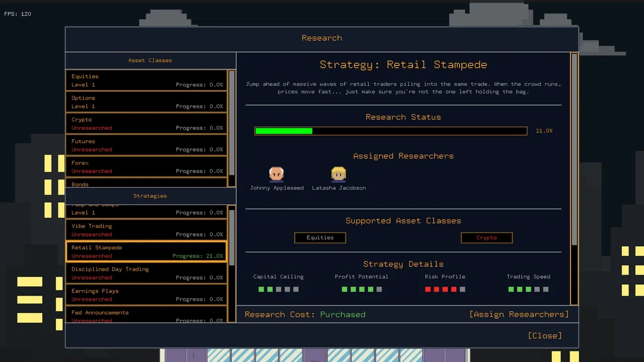Click Latasha Jacobson's researcher avatar
Screen dimensions: 644x362
click(339, 174)
